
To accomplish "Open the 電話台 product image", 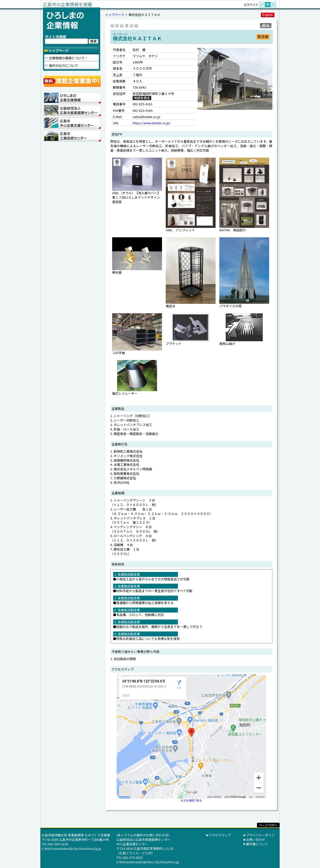I will pyautogui.click(x=190, y=271).
